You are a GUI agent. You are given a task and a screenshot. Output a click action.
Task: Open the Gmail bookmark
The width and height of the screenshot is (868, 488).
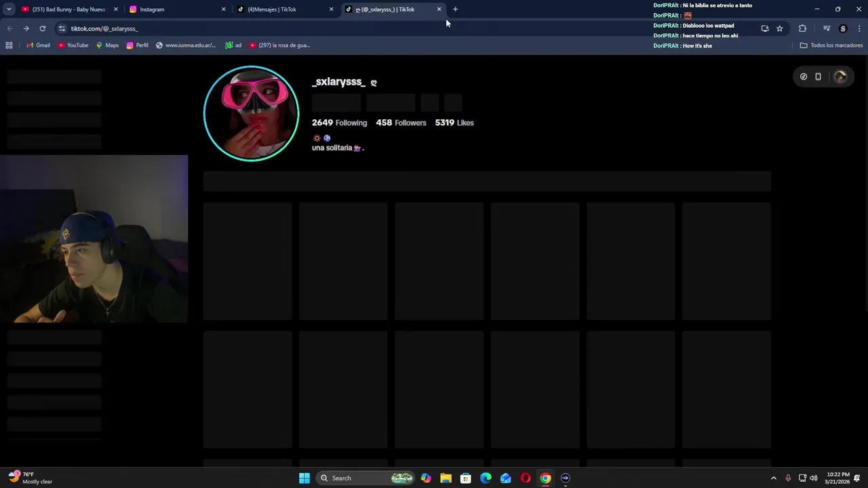[x=38, y=45]
